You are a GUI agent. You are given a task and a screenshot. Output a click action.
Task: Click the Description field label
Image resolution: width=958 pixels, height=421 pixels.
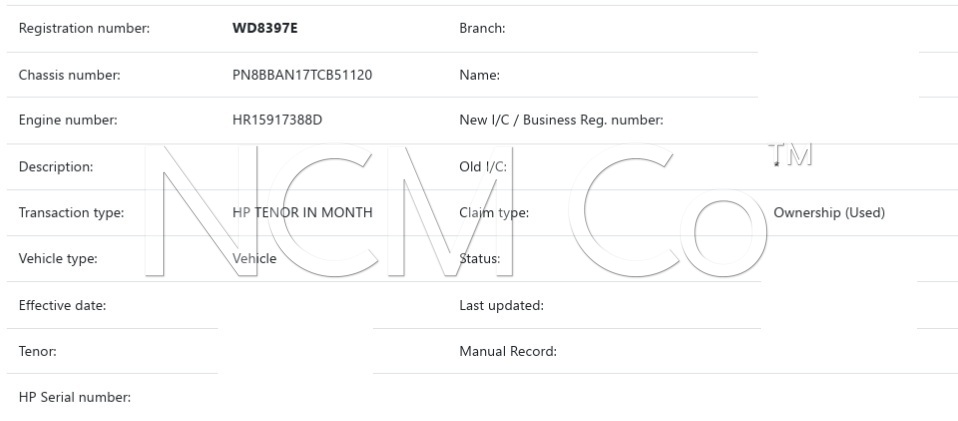(56, 167)
